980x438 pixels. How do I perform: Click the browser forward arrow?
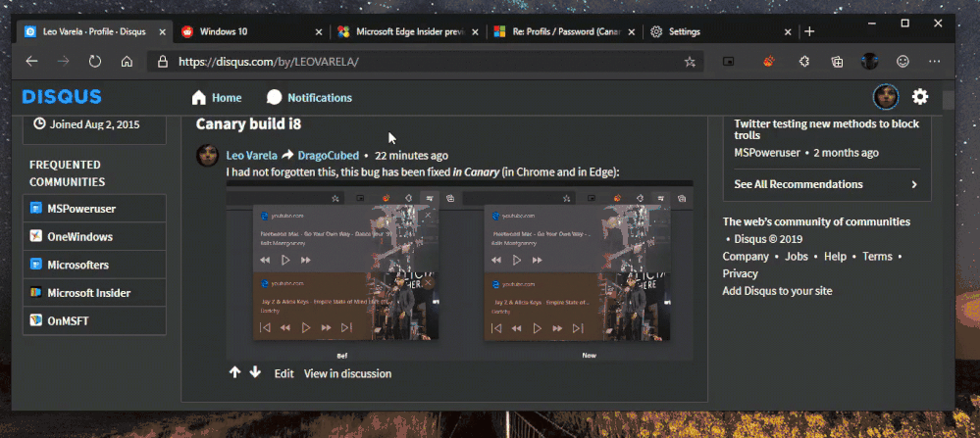[63, 61]
